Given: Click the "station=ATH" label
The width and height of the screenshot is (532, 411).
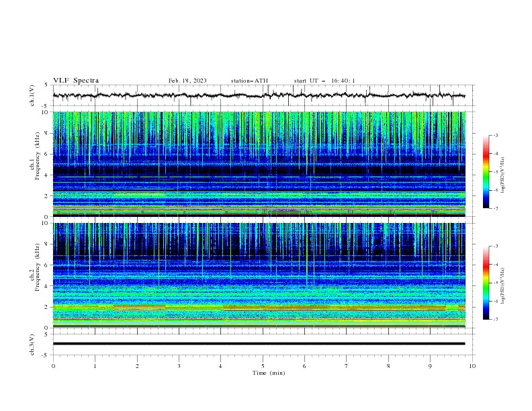Looking at the screenshot, I should click(x=249, y=81).
